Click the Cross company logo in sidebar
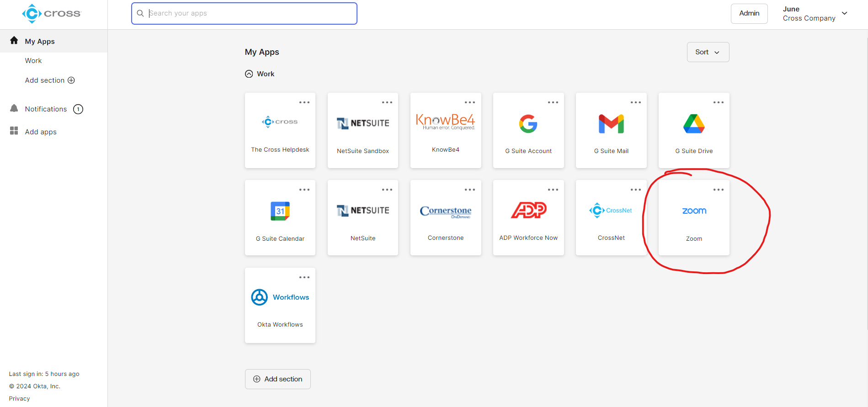Image resolution: width=868 pixels, height=407 pixels. [51, 14]
